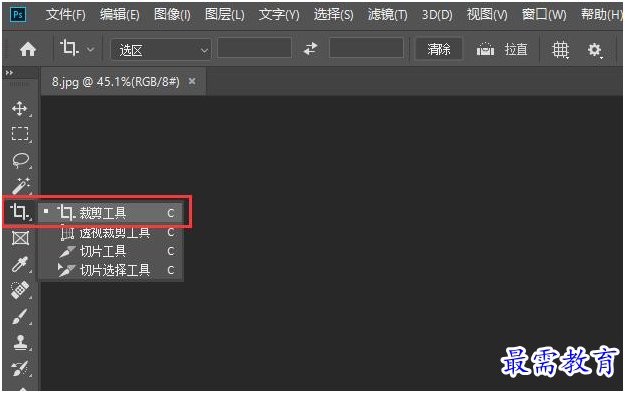Go to the Home screen icon
Image resolution: width=625 pixels, height=393 pixels.
28,49
